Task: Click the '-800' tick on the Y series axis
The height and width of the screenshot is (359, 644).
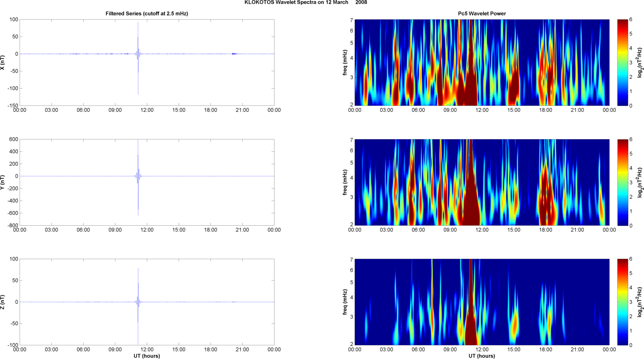Action: (x=12, y=225)
